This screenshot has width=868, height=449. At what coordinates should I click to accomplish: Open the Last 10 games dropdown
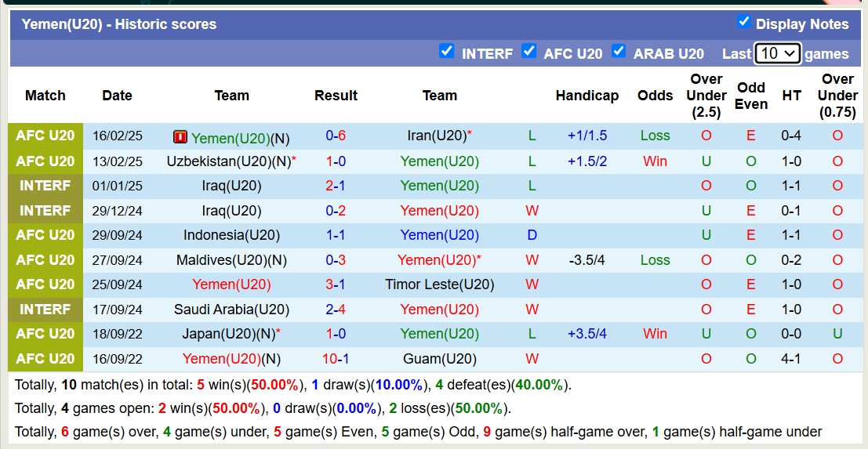[777, 53]
